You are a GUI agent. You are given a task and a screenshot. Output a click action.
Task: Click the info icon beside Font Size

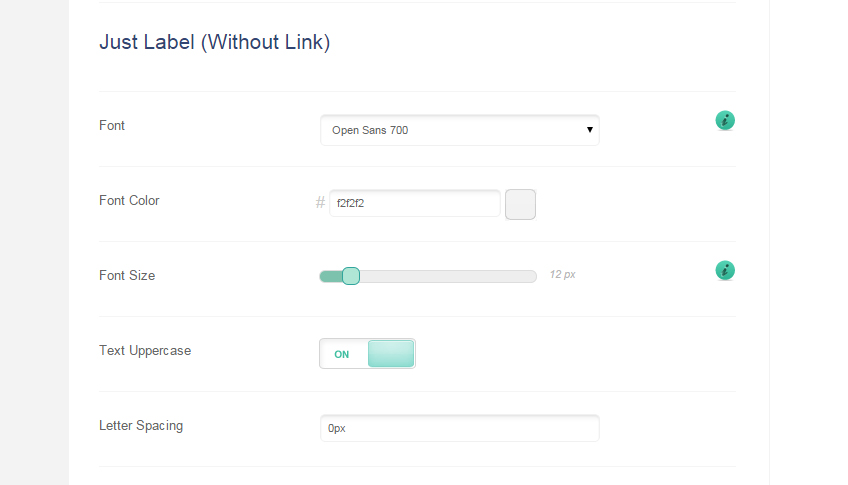coord(725,271)
